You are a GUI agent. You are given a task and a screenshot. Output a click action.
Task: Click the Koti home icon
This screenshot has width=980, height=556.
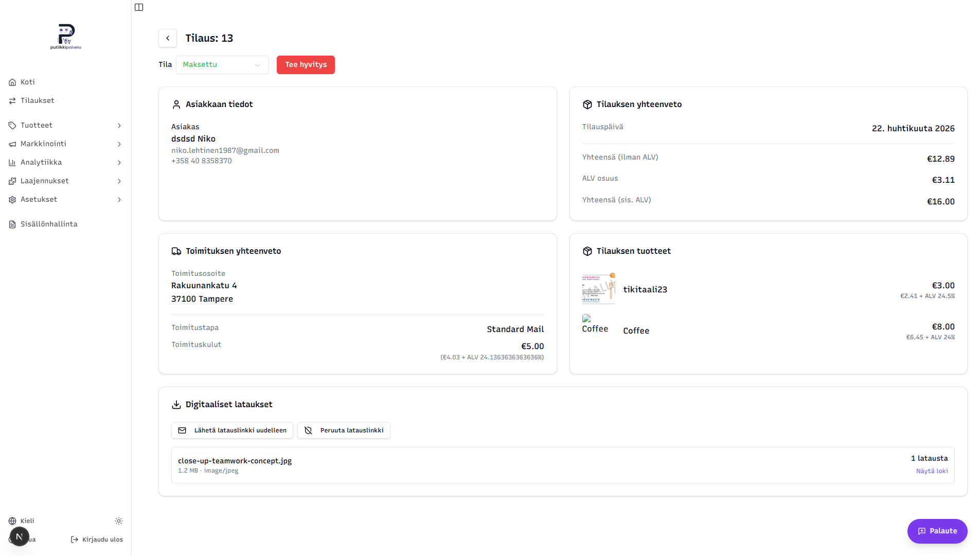[12, 82]
